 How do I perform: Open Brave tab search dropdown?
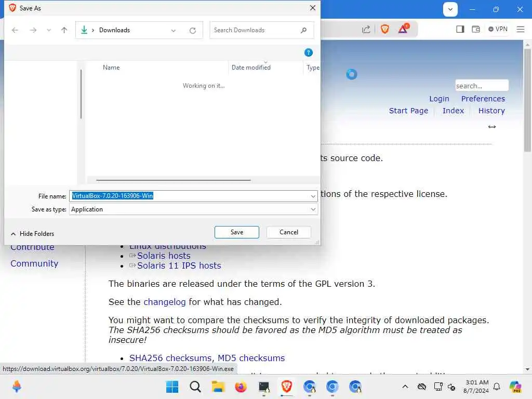(450, 9)
